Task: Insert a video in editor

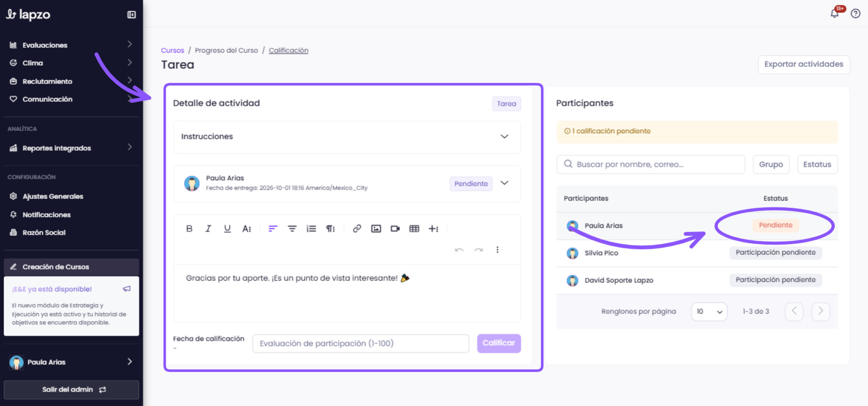Action: coord(395,229)
